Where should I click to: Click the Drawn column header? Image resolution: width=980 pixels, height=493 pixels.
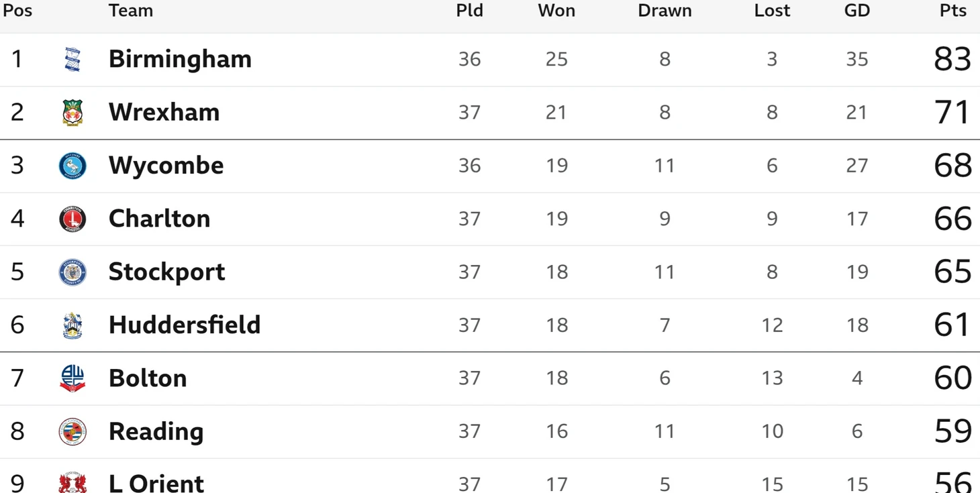click(x=665, y=11)
